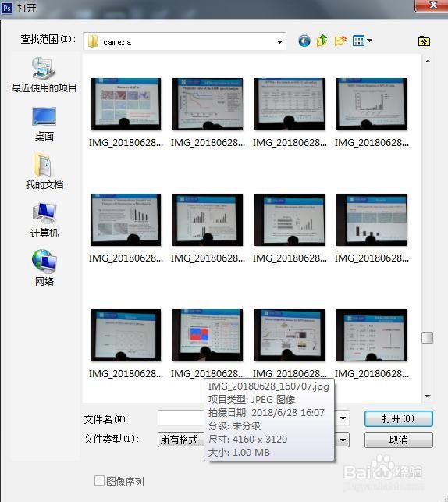Enable the Image Sequence (图像序列) checkbox
The height and width of the screenshot is (502, 448).
tap(100, 481)
